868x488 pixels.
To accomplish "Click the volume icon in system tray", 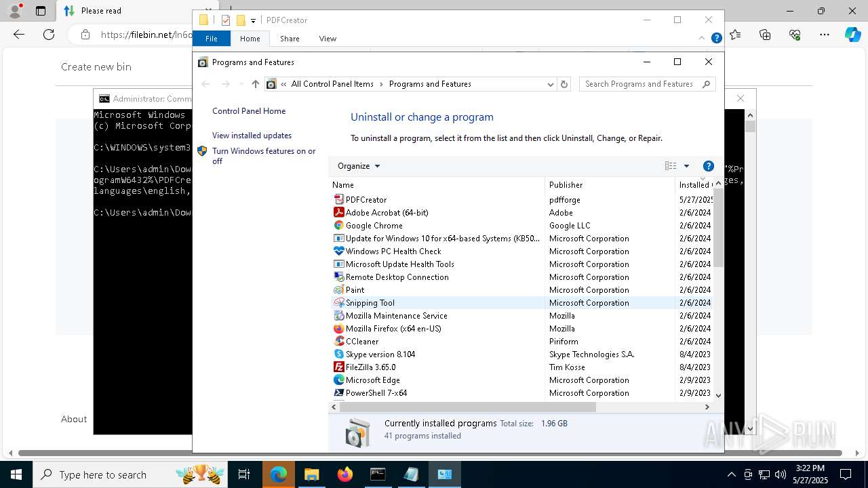I will (x=780, y=474).
